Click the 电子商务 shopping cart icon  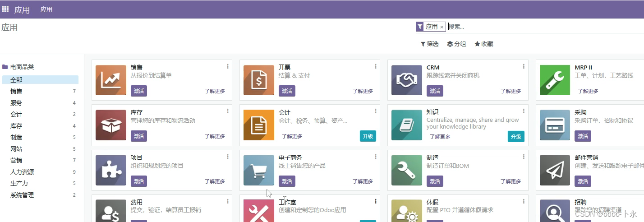pyautogui.click(x=259, y=170)
